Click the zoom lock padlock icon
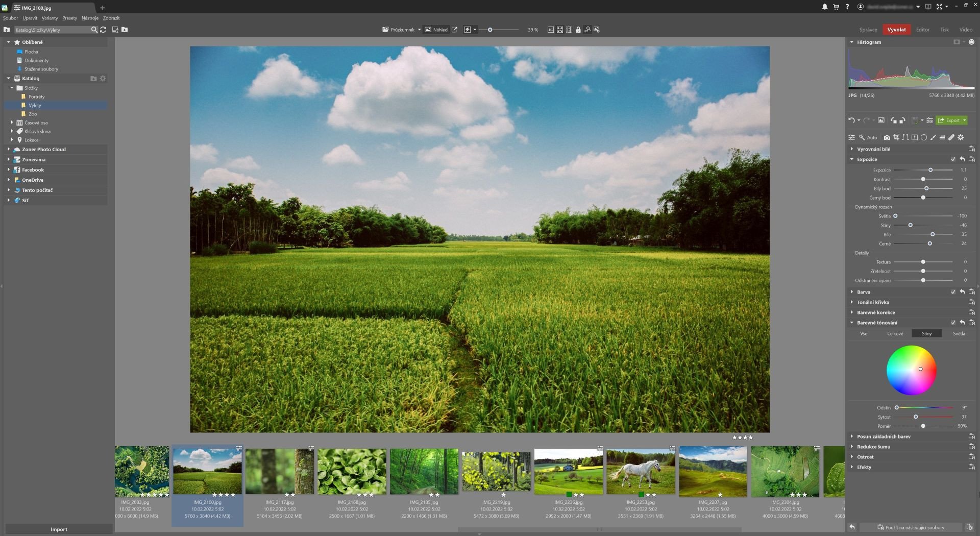The image size is (980, 536). tap(578, 30)
